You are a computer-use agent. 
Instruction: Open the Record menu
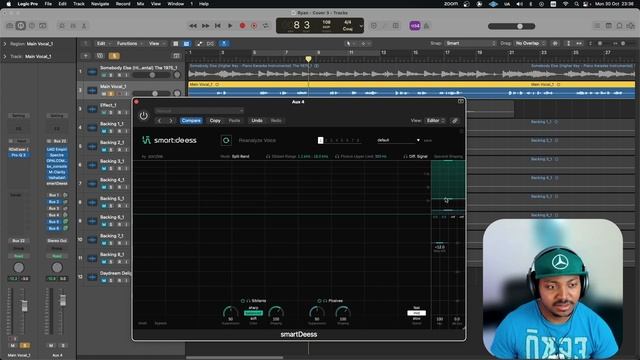tap(123, 4)
